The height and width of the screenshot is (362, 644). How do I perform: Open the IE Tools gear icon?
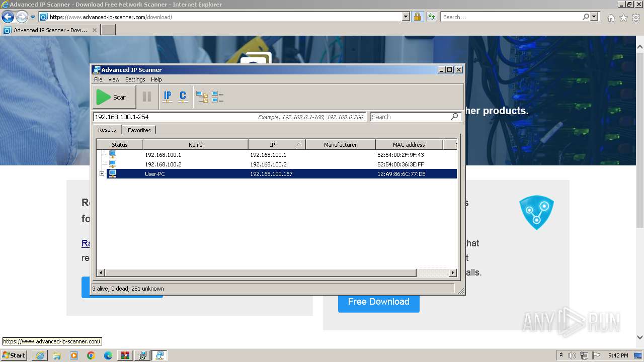[636, 18]
